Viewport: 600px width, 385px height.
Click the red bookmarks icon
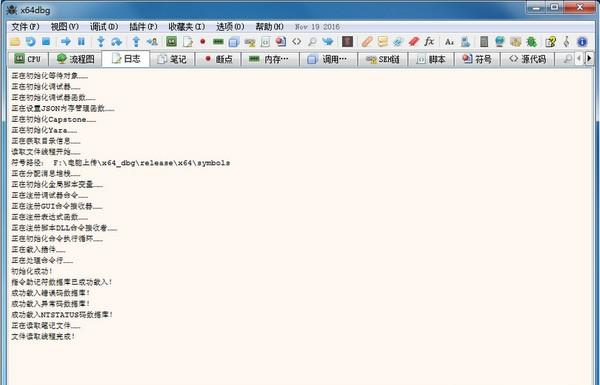(x=414, y=41)
